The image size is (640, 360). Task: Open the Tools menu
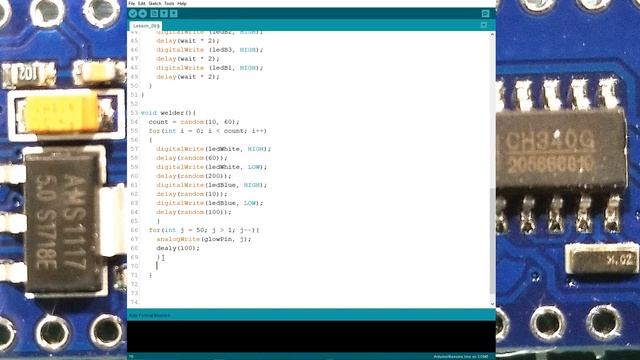(x=169, y=3)
